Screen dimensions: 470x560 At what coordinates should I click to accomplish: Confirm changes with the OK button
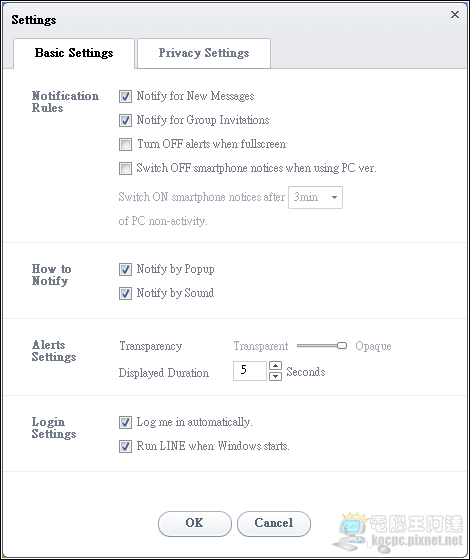195,524
